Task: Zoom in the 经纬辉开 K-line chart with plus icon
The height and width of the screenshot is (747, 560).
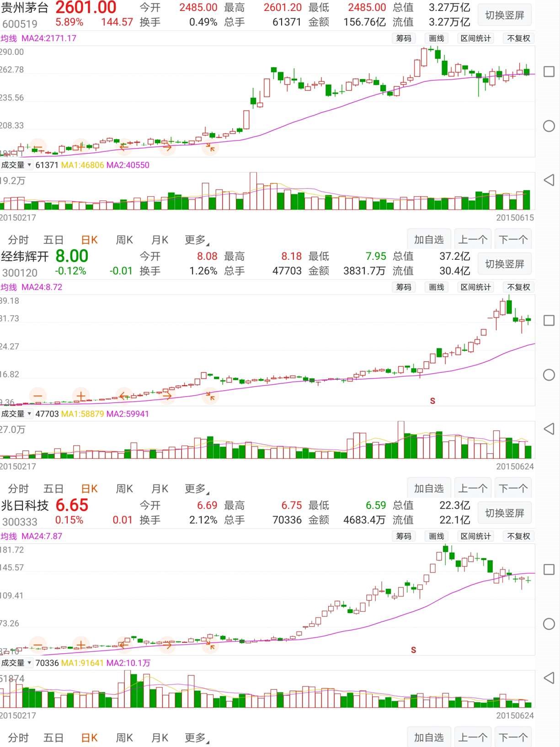Action: (81, 396)
